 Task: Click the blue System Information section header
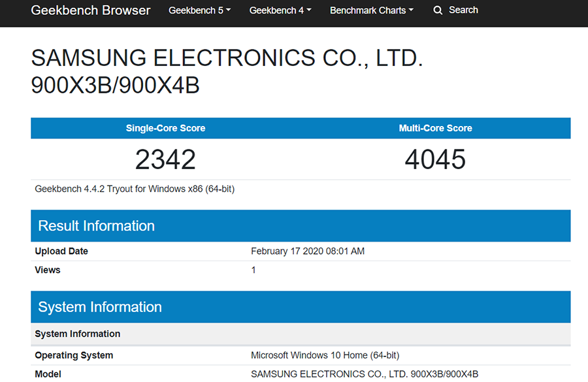[x=301, y=307]
